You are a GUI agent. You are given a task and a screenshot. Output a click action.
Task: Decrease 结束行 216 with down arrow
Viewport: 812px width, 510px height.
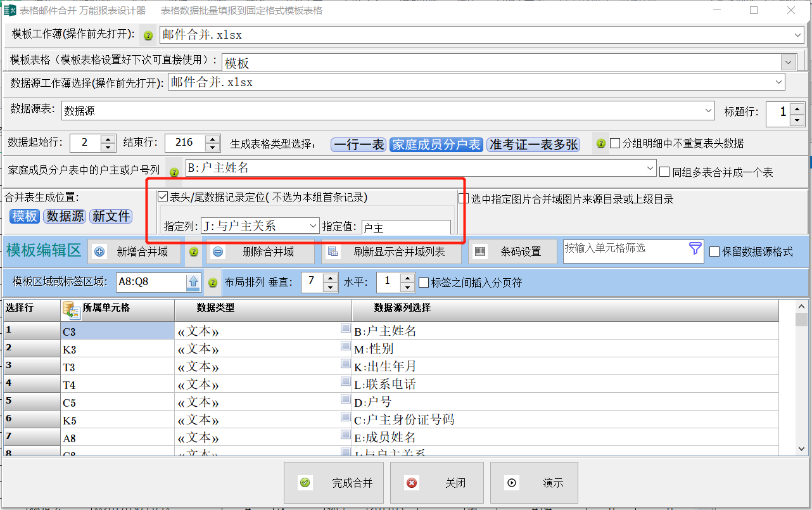pyautogui.click(x=213, y=147)
